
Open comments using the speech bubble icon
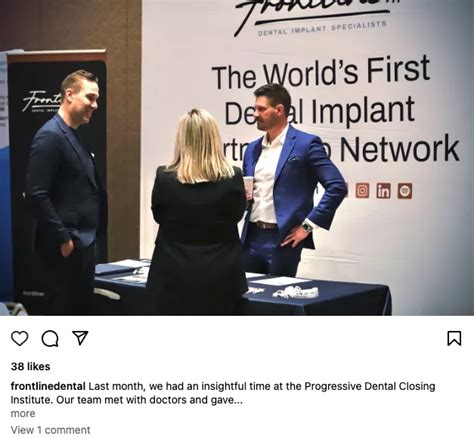(x=50, y=338)
